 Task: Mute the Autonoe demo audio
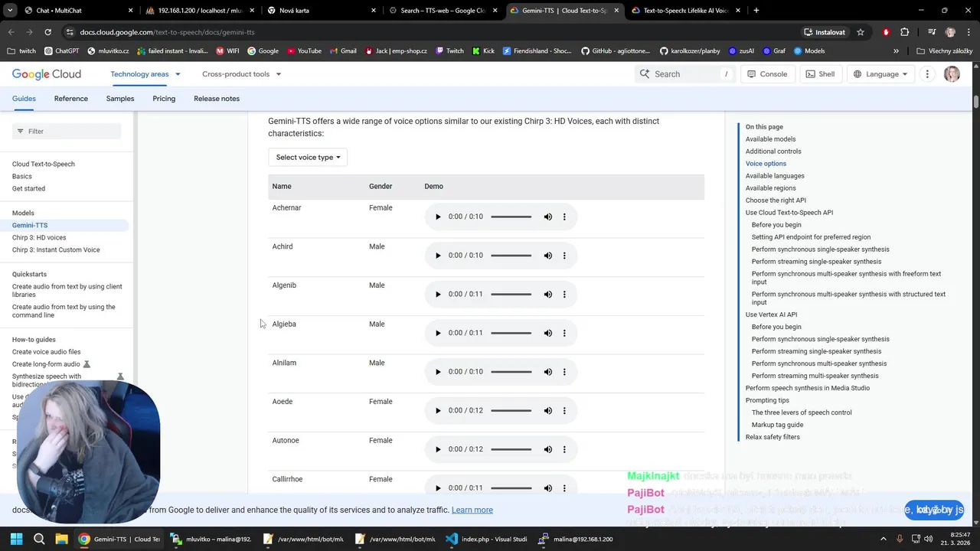548,449
